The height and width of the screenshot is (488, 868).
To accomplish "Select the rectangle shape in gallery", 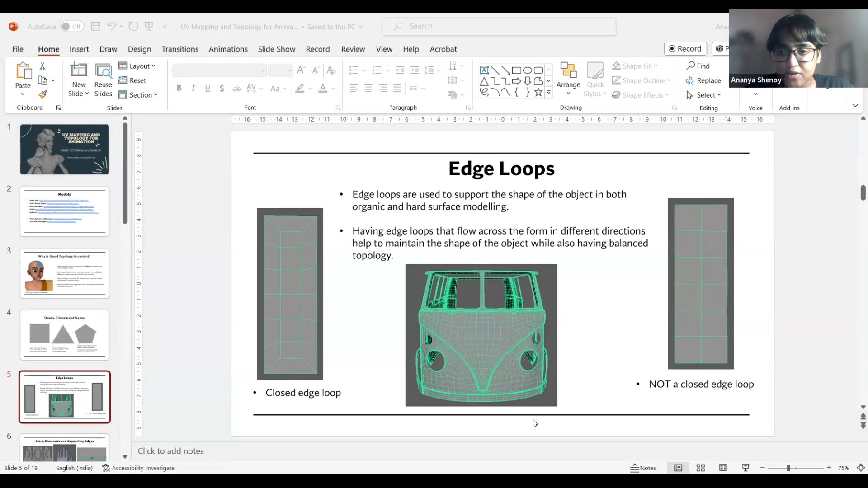I will [516, 70].
